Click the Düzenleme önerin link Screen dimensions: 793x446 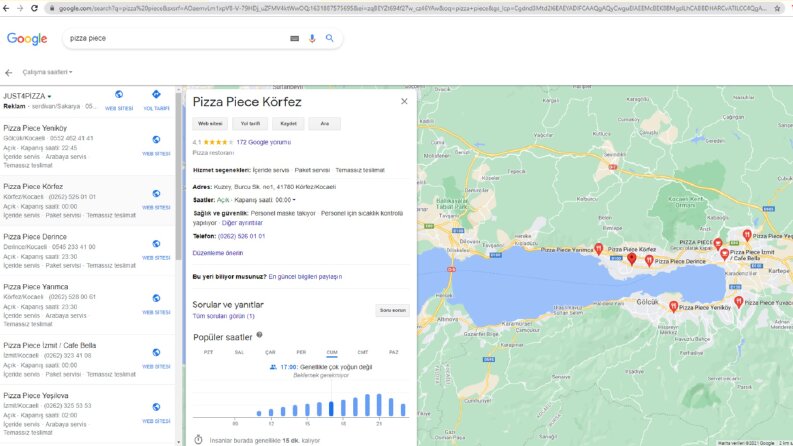tap(217, 253)
